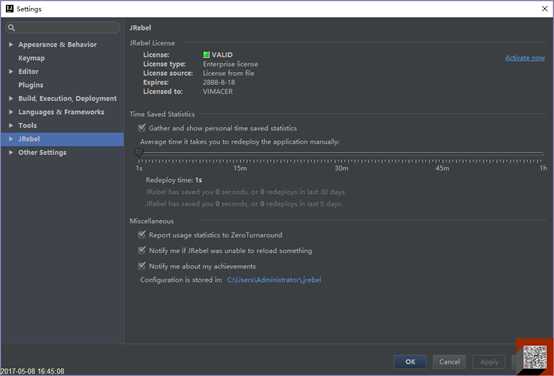Click the 15m mark on slider
Viewport: 554px width, 376px height.
pyautogui.click(x=240, y=168)
